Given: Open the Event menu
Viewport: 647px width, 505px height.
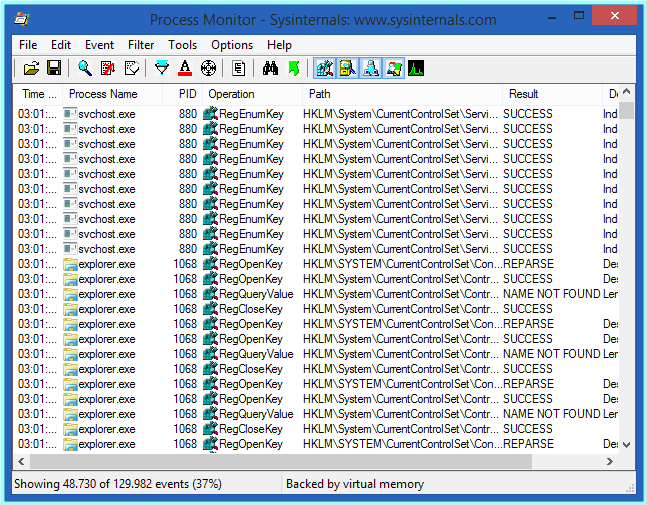Looking at the screenshot, I should [x=99, y=45].
